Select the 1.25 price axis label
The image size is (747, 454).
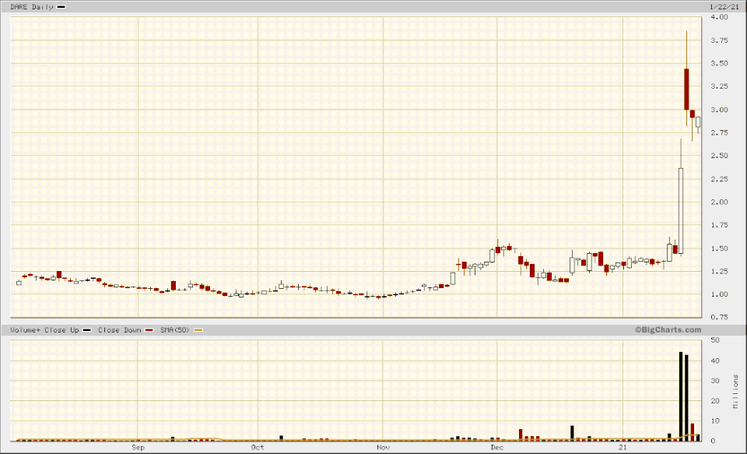coord(719,271)
